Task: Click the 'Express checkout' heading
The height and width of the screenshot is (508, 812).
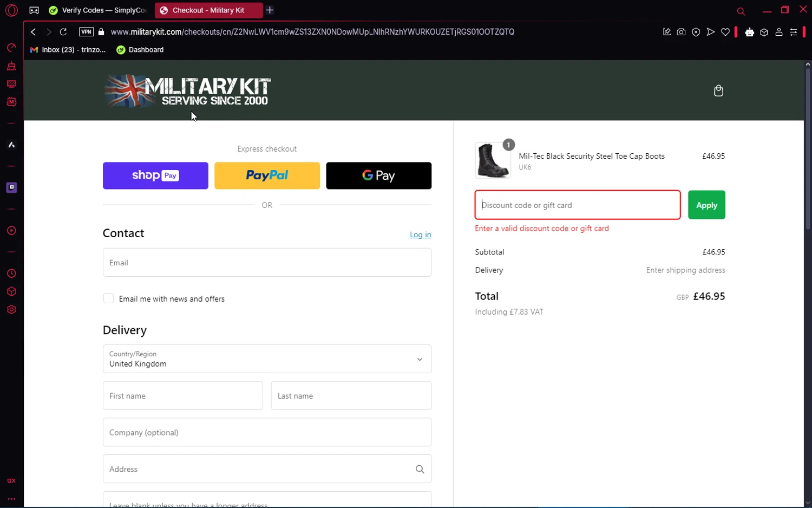Action: click(x=267, y=149)
